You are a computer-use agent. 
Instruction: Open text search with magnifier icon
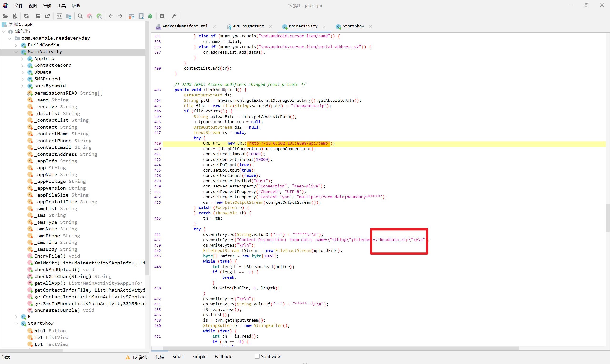(80, 16)
